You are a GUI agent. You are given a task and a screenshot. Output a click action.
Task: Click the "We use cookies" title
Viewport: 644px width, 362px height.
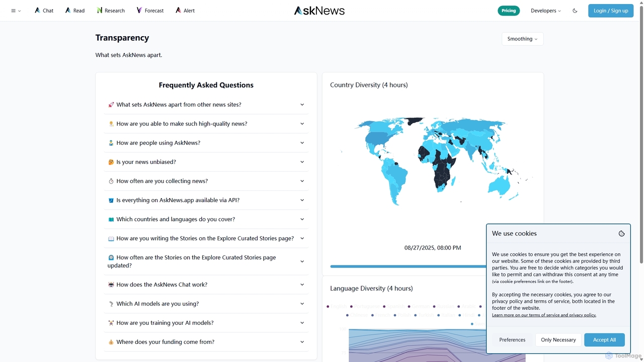[x=514, y=233]
